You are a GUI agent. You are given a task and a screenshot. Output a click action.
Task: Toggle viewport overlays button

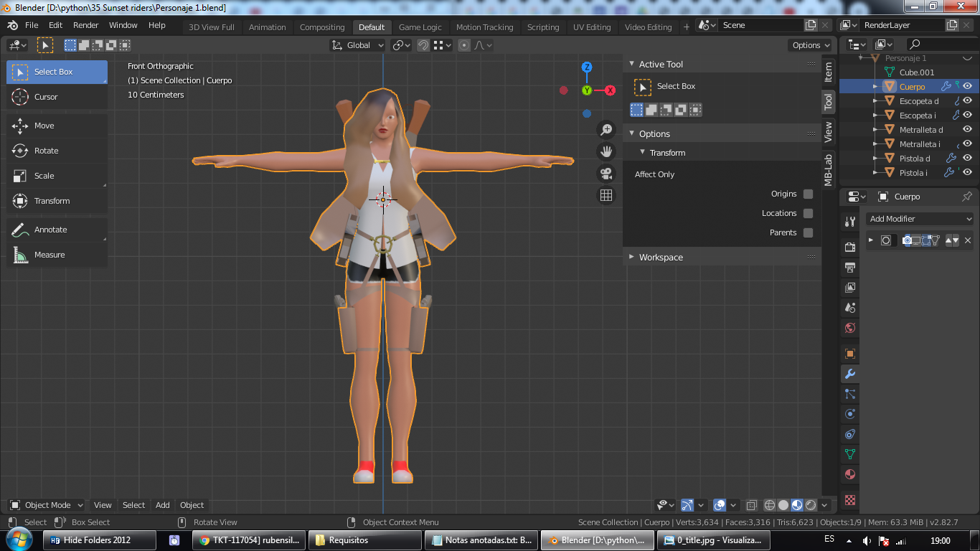[720, 505]
